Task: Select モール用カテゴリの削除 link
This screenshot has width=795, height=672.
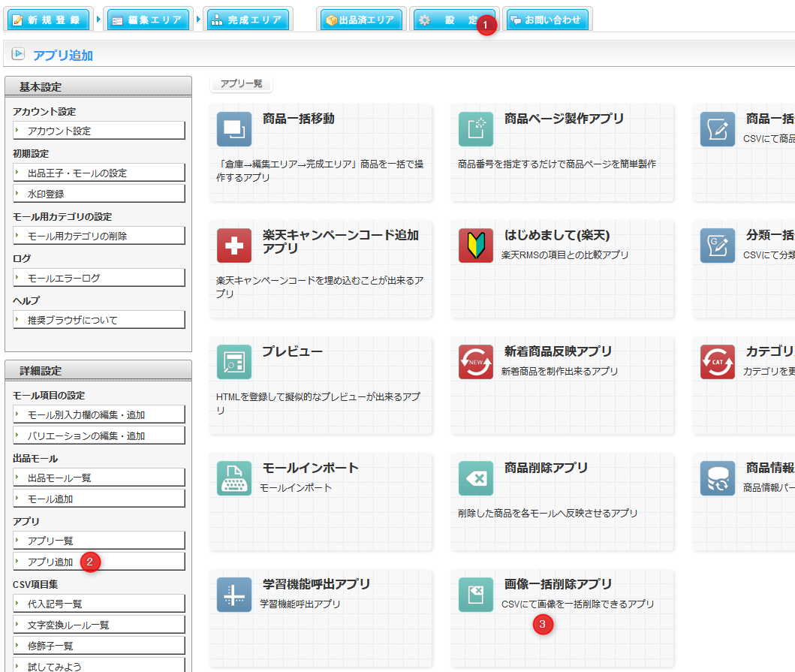Action: point(99,235)
